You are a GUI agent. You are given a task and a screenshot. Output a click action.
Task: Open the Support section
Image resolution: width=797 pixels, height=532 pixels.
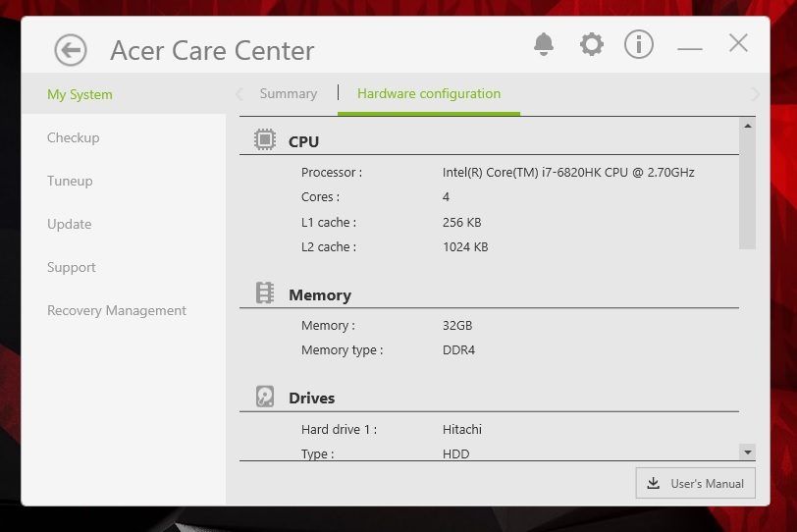tap(71, 268)
